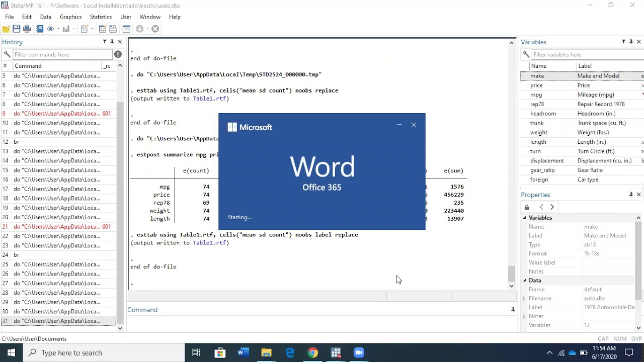Pin the History panel
Image resolution: width=644 pixels, height=362 pixels.
click(112, 42)
